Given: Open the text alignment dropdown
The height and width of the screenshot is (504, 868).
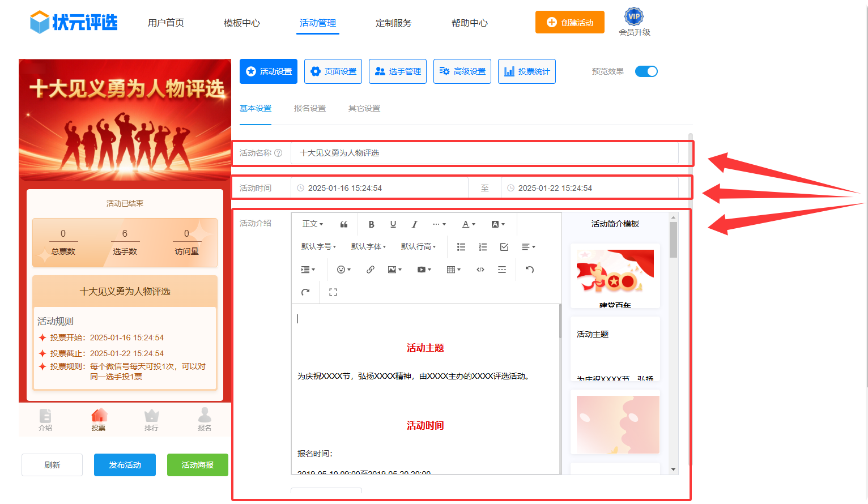Looking at the screenshot, I should click(x=528, y=247).
